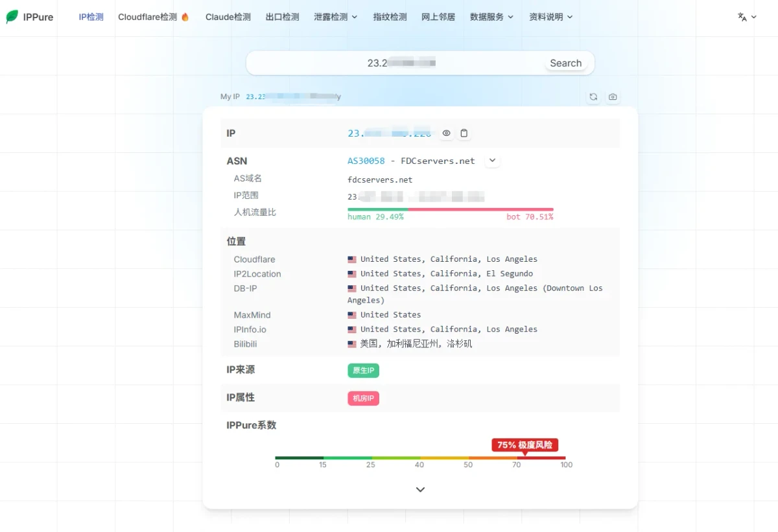Click El Segundo location text
This screenshot has height=532, width=778.
tap(510, 274)
